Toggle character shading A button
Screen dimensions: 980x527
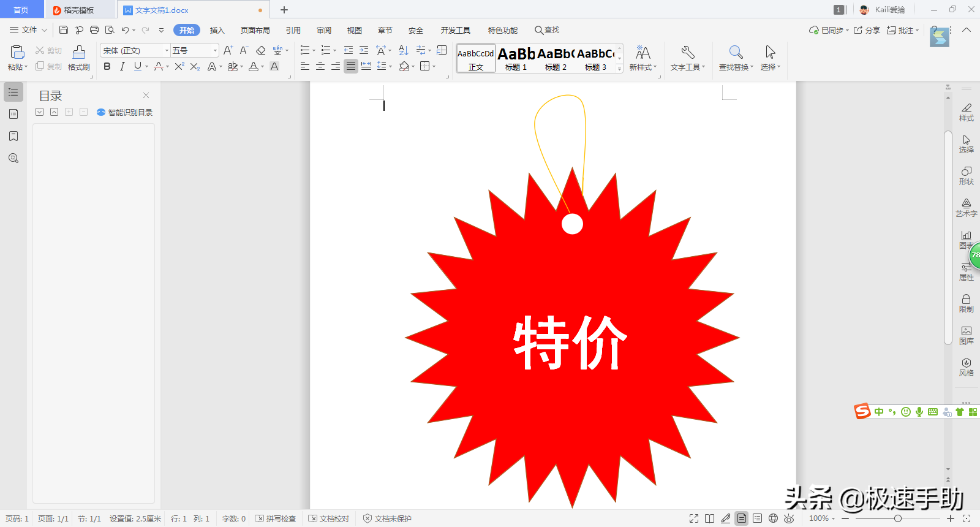tap(274, 66)
